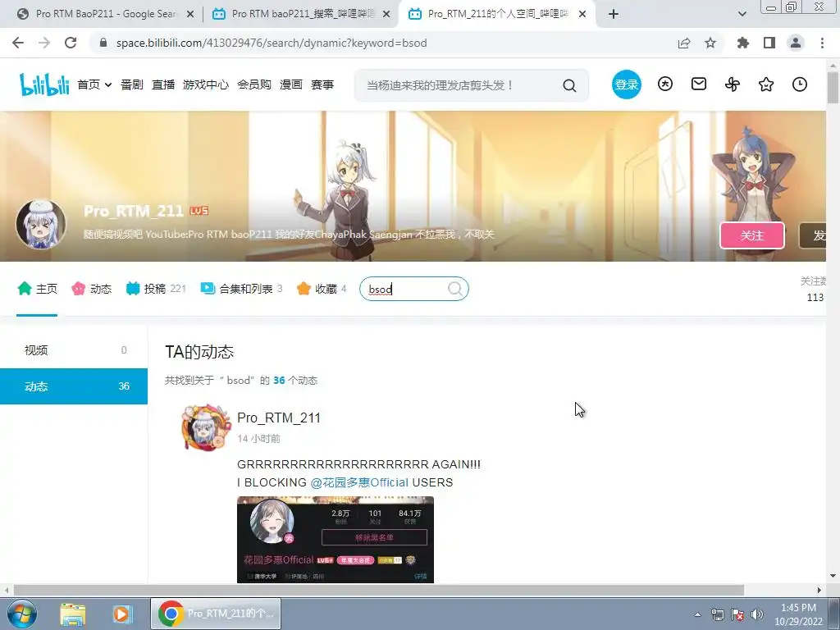The image size is (840, 630).
Task: Open the Windows Start menu
Action: click(x=22, y=614)
